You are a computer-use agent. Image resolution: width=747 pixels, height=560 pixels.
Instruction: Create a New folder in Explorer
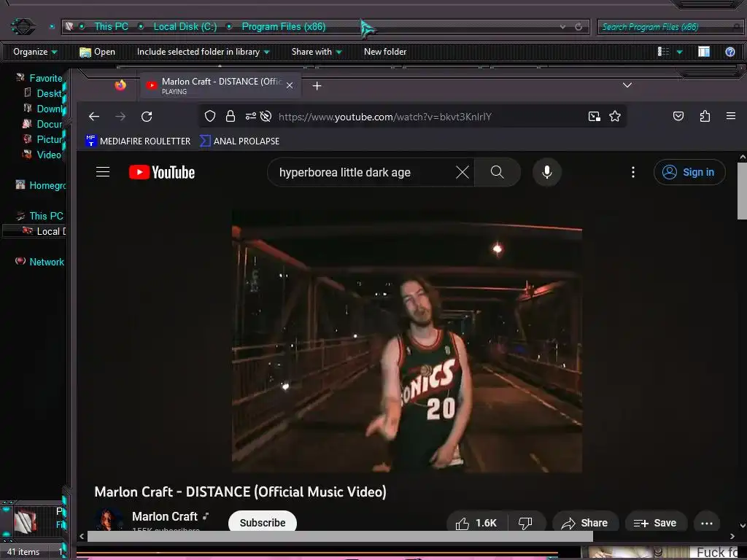pos(385,52)
